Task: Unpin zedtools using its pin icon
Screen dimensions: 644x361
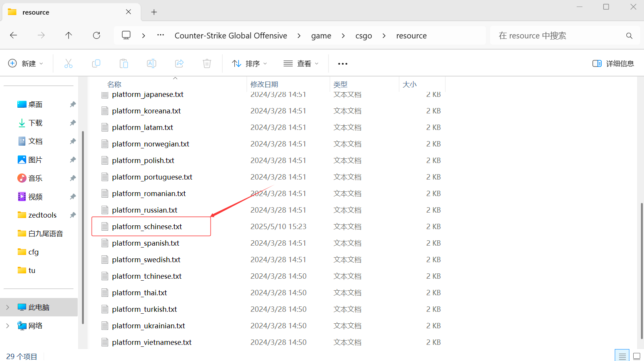Action: point(73,215)
